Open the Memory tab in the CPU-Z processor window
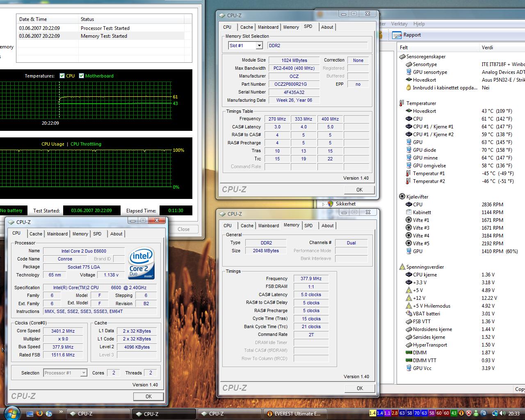The image size is (525, 420). click(80, 234)
